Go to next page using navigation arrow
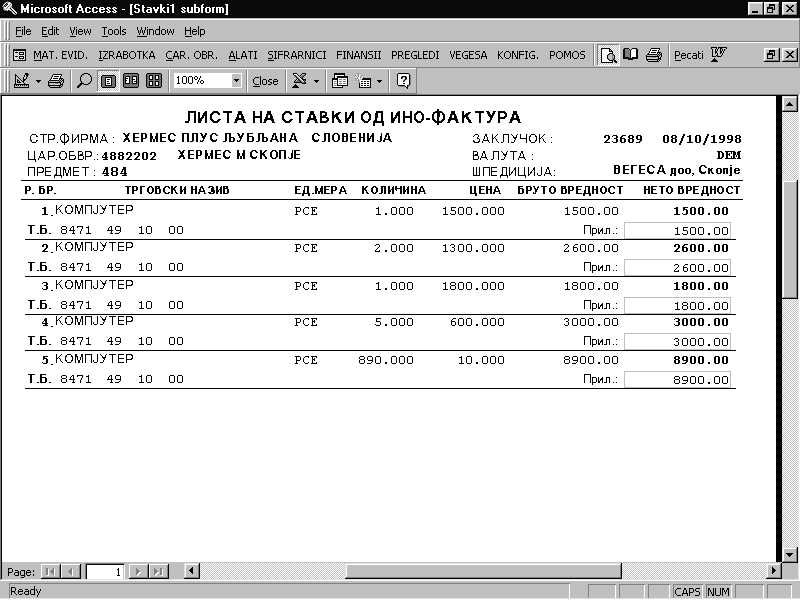 coord(139,572)
